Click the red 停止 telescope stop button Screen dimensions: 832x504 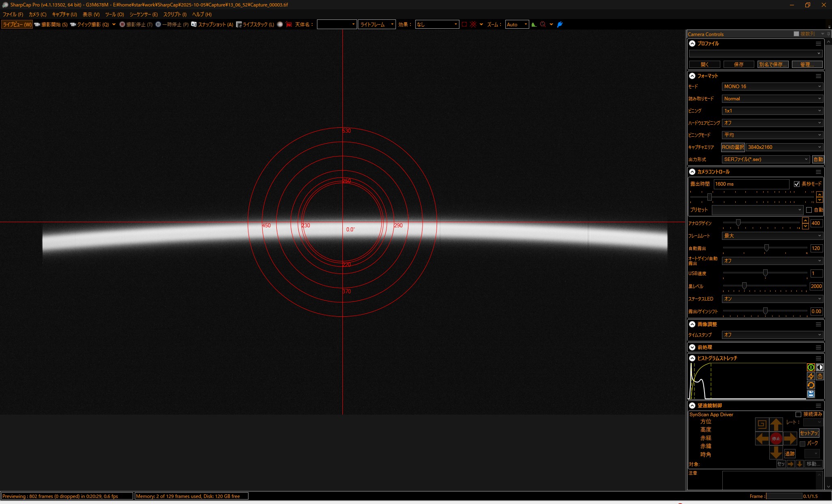click(x=776, y=438)
